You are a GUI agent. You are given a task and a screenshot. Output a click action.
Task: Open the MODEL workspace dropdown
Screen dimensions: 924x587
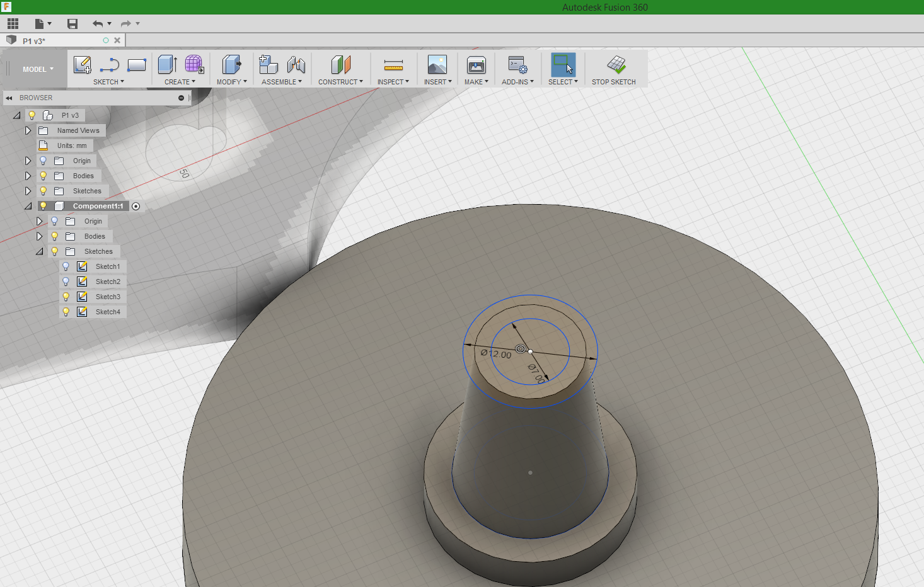click(x=38, y=69)
